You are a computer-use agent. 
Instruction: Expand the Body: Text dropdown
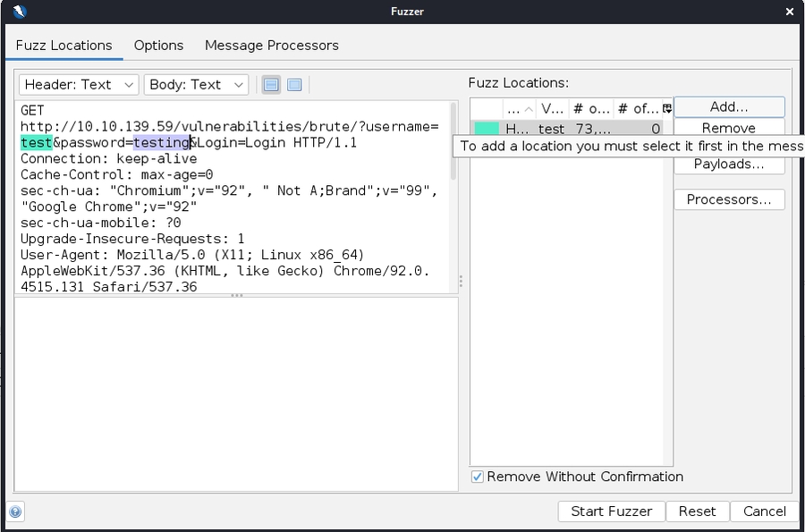click(x=196, y=85)
